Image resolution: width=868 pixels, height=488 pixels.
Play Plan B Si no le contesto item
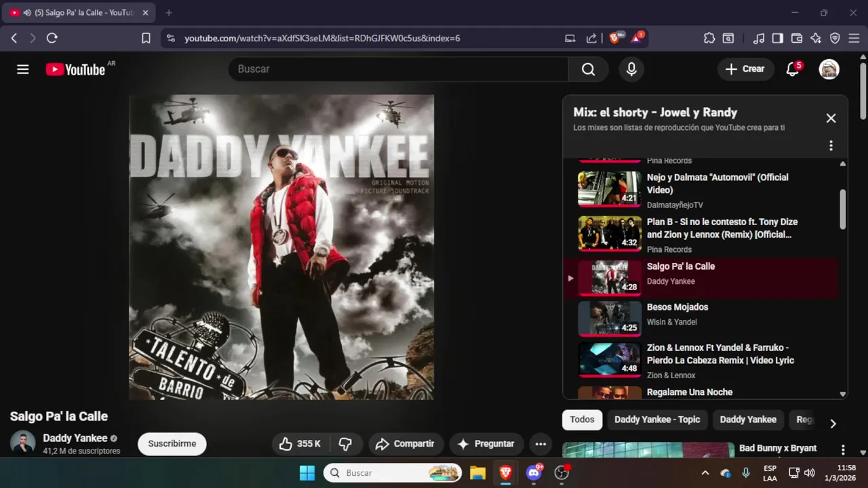pos(701,234)
